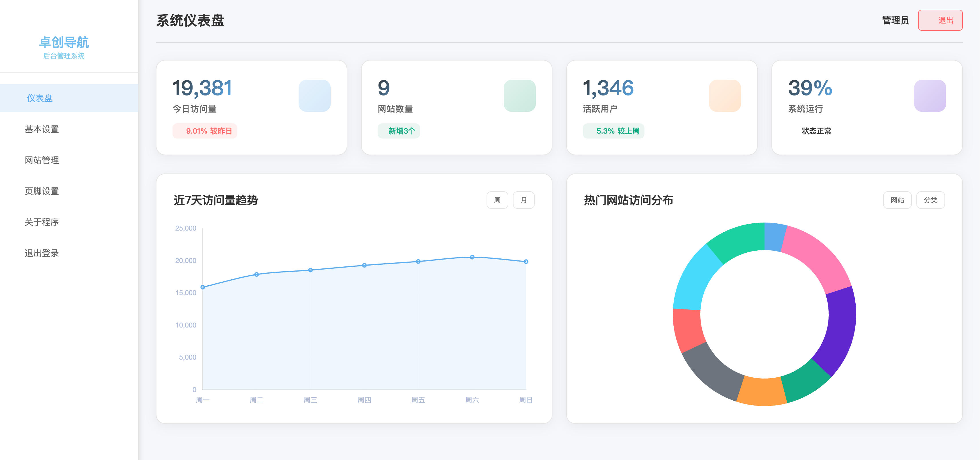Click the blue icon on 今日访问量 card
980x460 pixels.
314,95
